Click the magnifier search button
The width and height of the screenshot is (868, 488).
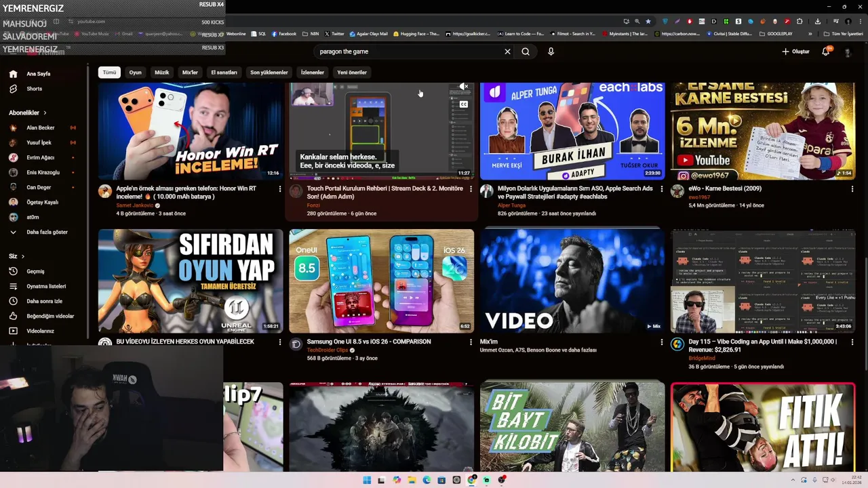coord(526,52)
